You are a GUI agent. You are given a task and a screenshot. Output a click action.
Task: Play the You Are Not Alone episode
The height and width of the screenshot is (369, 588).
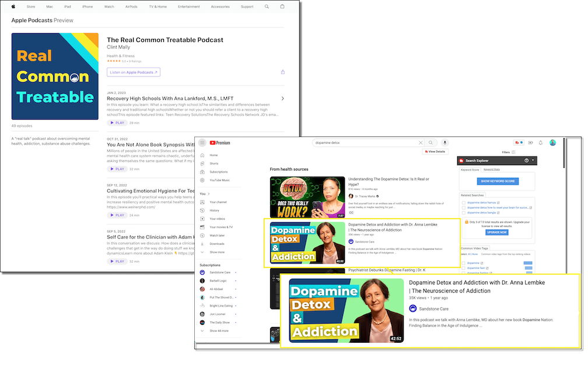[117, 169]
